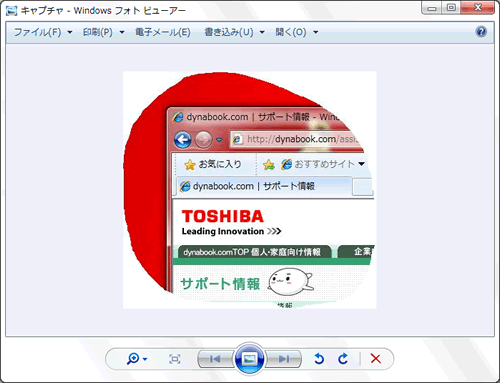This screenshot has width=500, height=383.
Task: Expand the 印刷(P) dropdown arrow
Action: [122, 32]
